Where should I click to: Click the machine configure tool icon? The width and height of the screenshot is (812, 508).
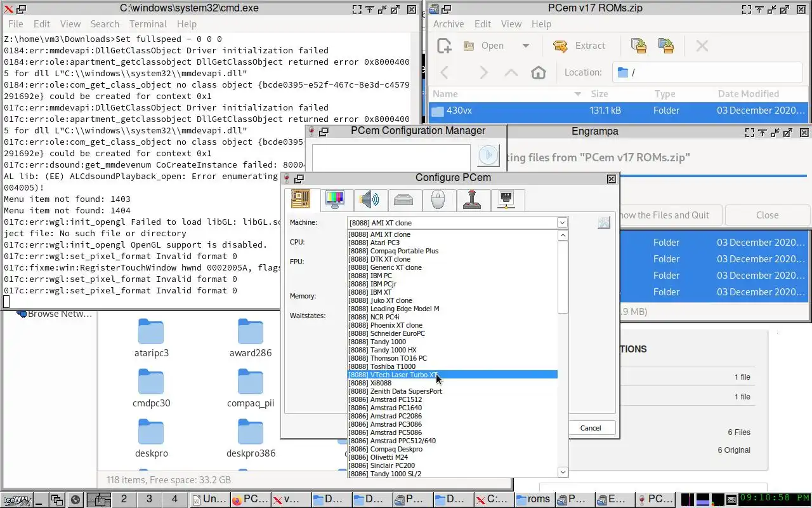[x=604, y=222]
